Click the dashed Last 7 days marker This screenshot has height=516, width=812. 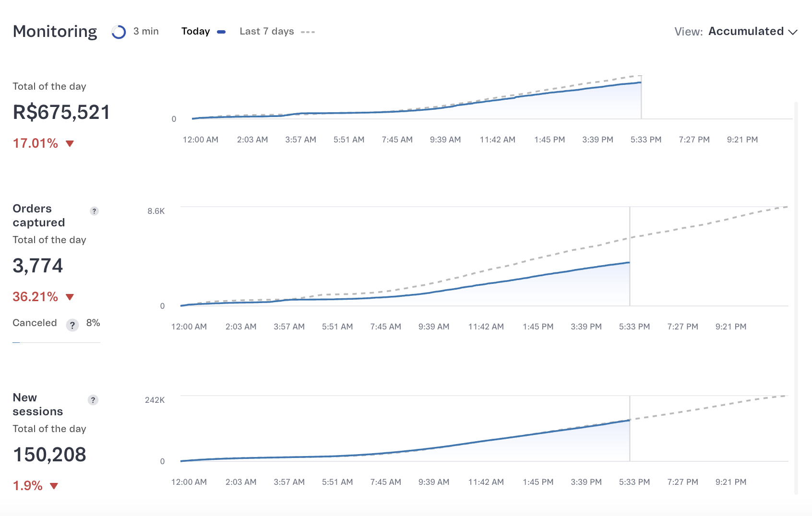point(308,32)
